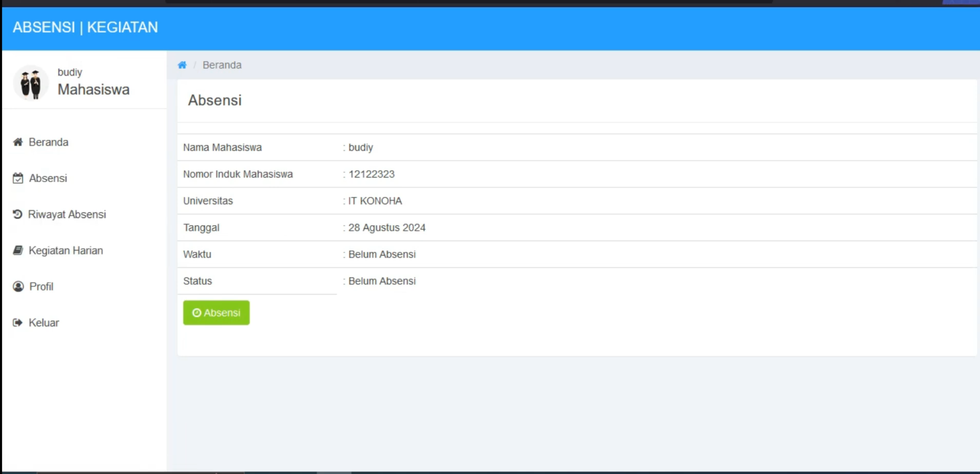The height and width of the screenshot is (474, 980).
Task: Open the Absensi menu item in sidebar
Action: [x=40, y=178]
